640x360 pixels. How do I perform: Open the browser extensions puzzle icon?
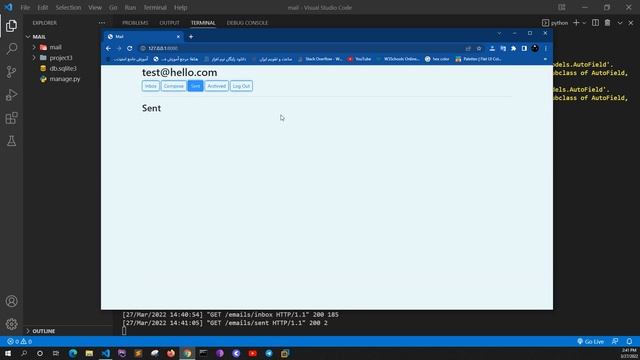[x=513, y=48]
